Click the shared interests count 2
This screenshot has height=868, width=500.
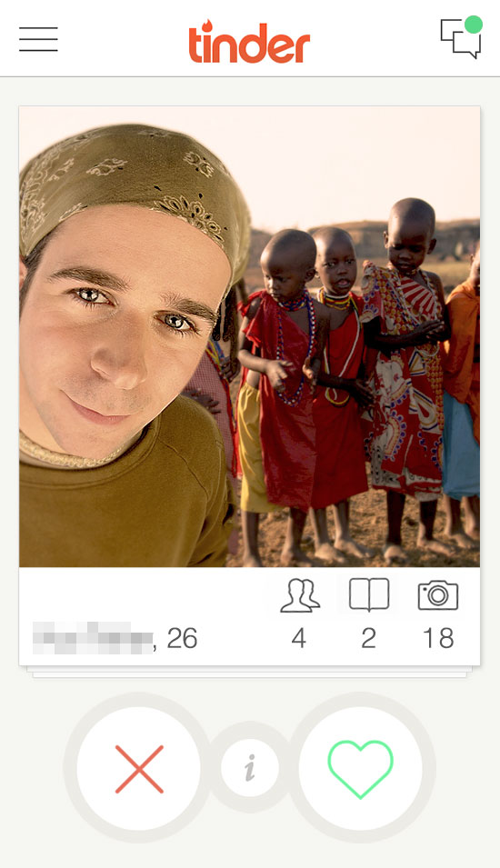point(369,638)
